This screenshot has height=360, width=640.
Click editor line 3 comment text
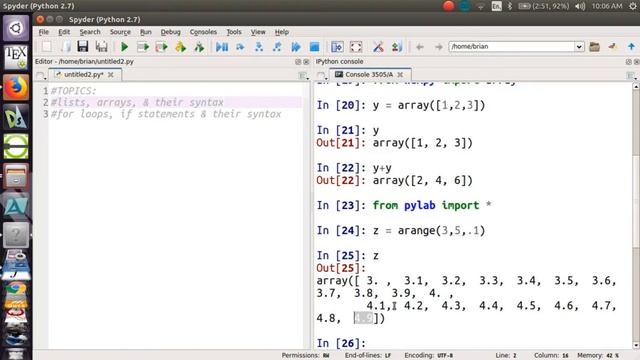click(166, 114)
